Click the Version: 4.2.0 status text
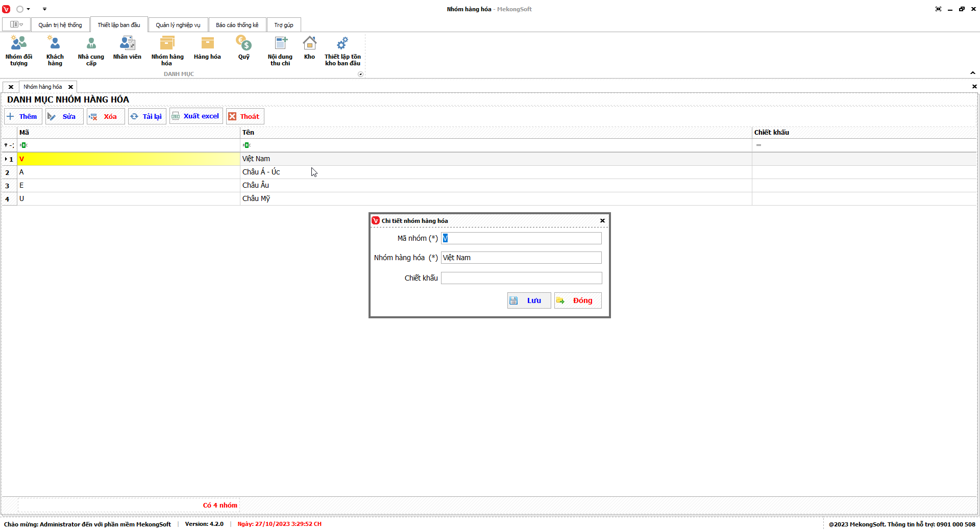 (x=204, y=524)
